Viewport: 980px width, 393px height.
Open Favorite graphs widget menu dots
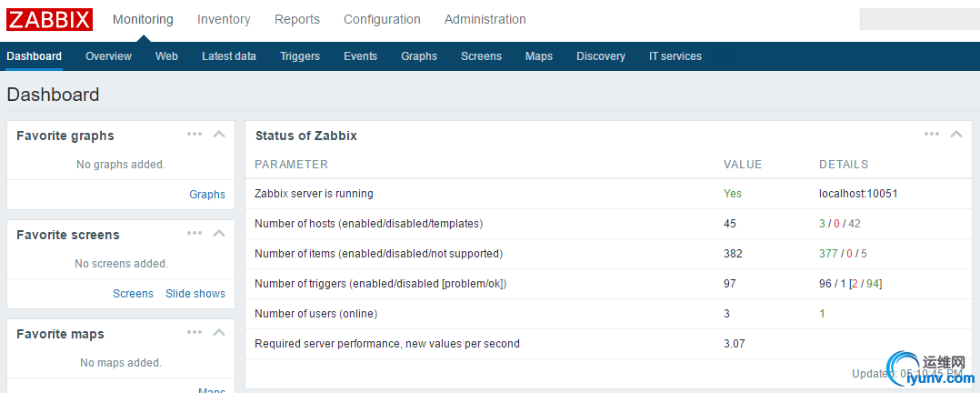[195, 134]
